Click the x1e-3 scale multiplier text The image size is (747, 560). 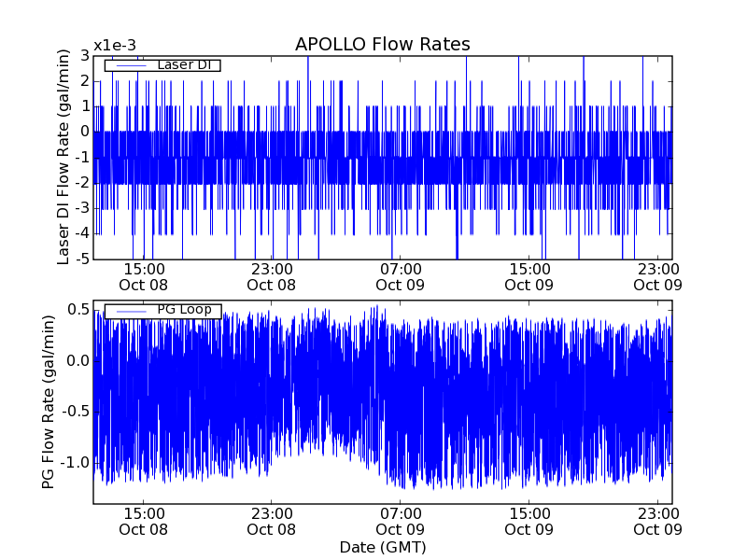(115, 46)
